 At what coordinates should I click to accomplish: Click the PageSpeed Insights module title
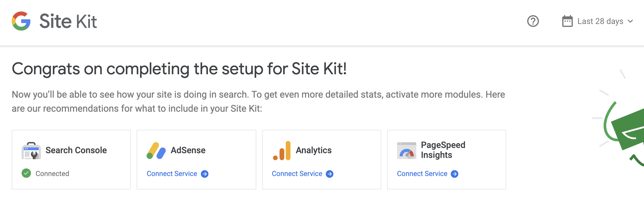(443, 150)
